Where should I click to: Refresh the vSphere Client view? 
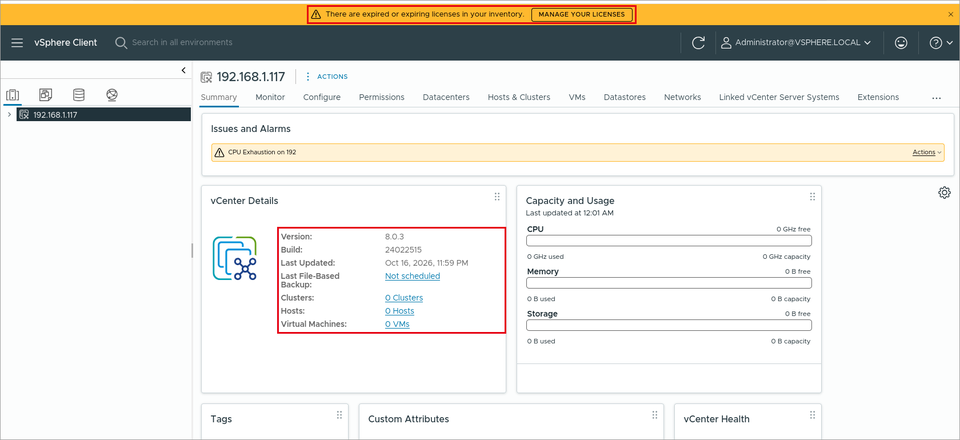coord(698,43)
